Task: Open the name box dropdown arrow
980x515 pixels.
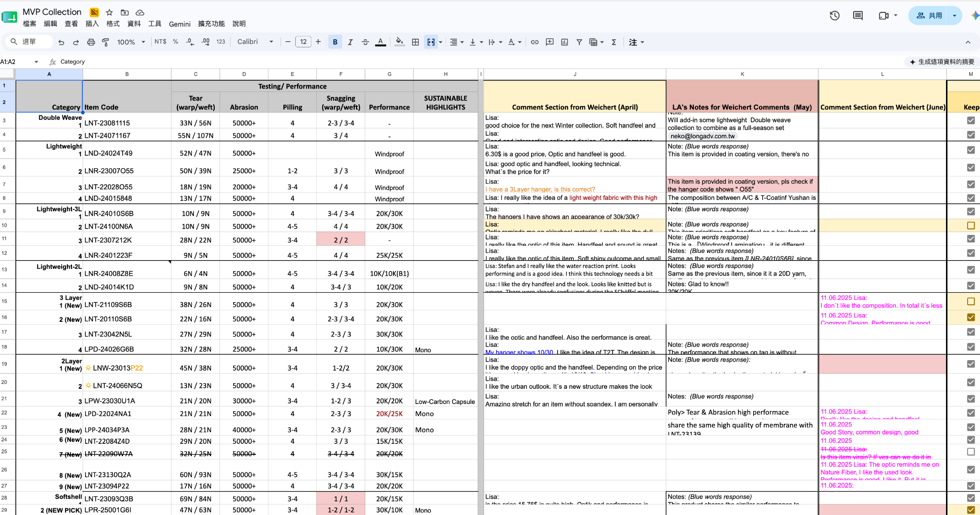Action: pyautogui.click(x=36, y=62)
